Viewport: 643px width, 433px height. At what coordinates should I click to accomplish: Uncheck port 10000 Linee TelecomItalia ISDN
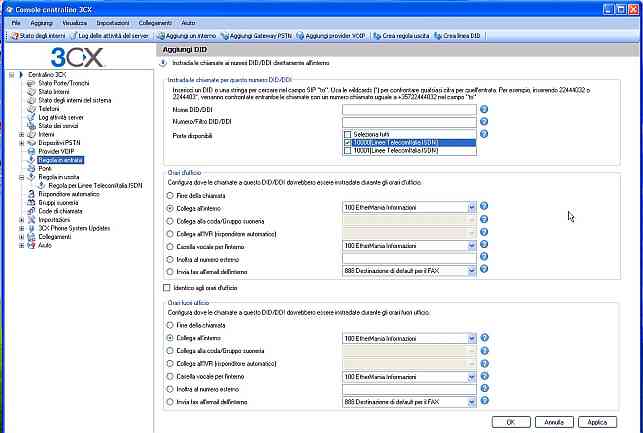point(348,143)
